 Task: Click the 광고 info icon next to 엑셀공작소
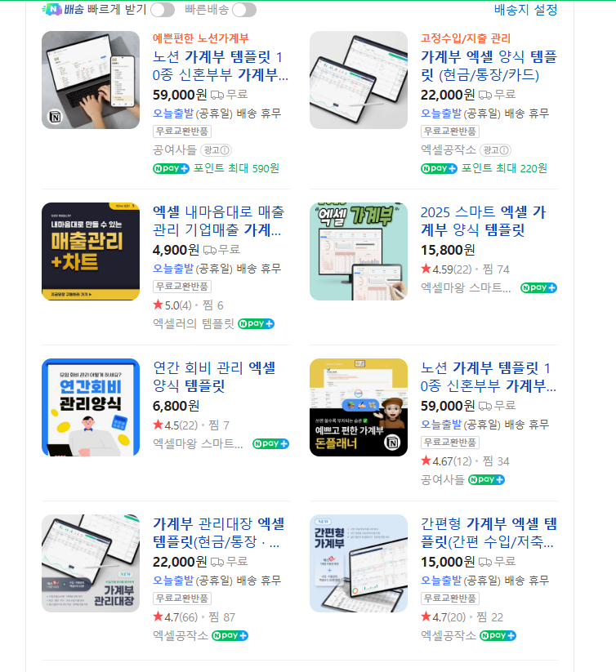coord(495,150)
